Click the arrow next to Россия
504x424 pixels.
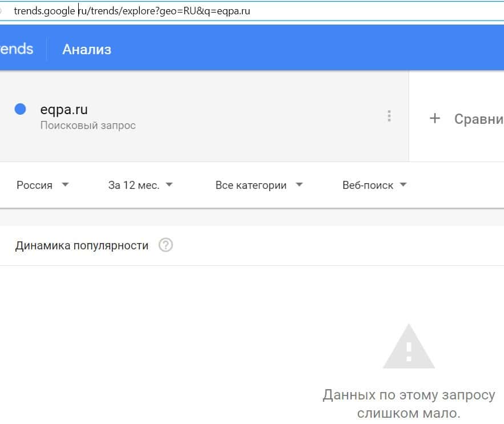coord(65,185)
